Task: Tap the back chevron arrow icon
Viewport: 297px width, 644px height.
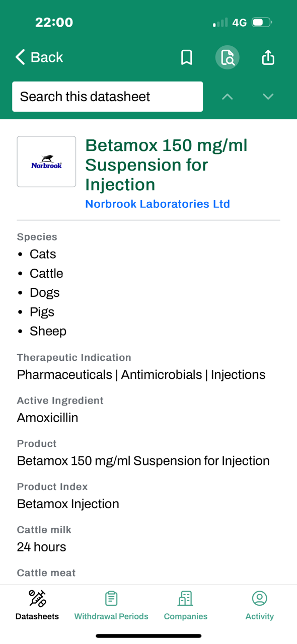Action: click(x=19, y=57)
